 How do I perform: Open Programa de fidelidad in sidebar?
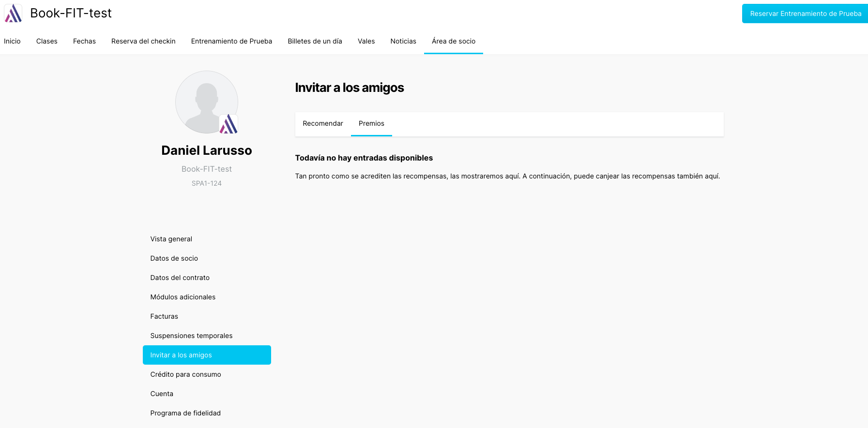207,413
